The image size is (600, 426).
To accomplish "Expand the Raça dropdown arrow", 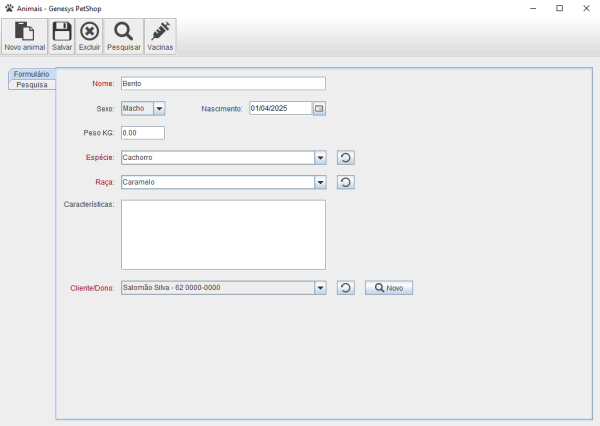I will coord(320,182).
